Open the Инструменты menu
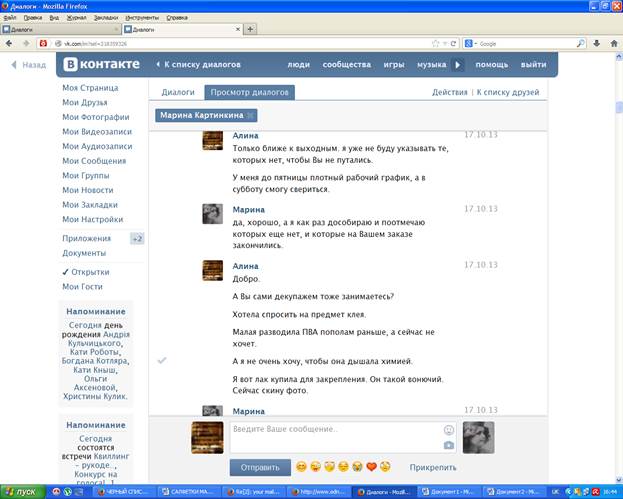The image size is (623, 499). [142, 18]
